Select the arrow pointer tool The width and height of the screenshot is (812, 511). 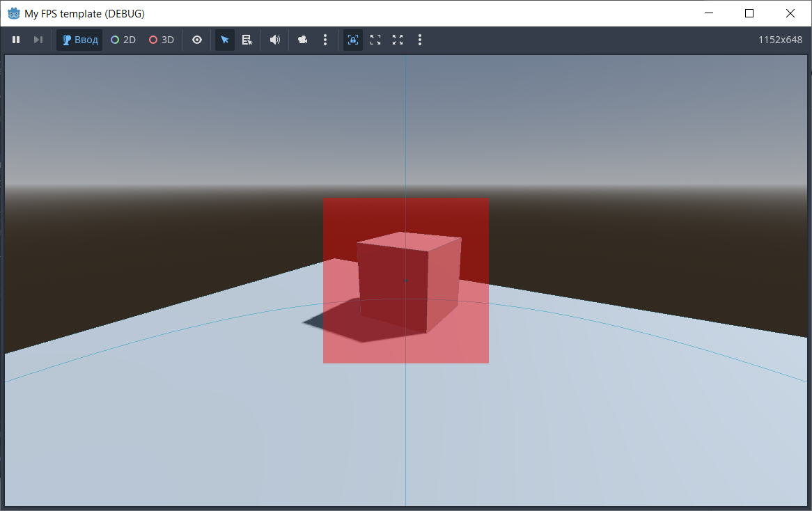coord(224,40)
